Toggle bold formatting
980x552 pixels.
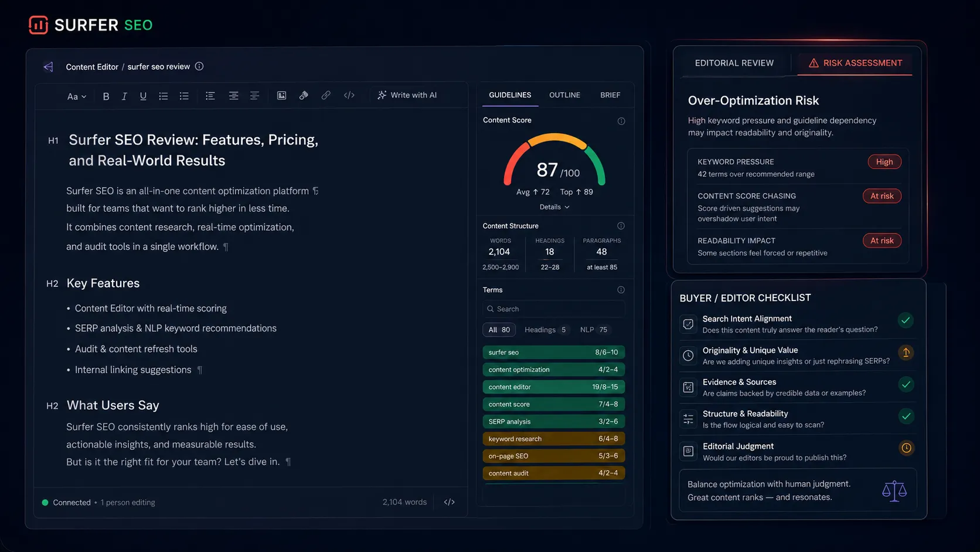click(x=106, y=96)
